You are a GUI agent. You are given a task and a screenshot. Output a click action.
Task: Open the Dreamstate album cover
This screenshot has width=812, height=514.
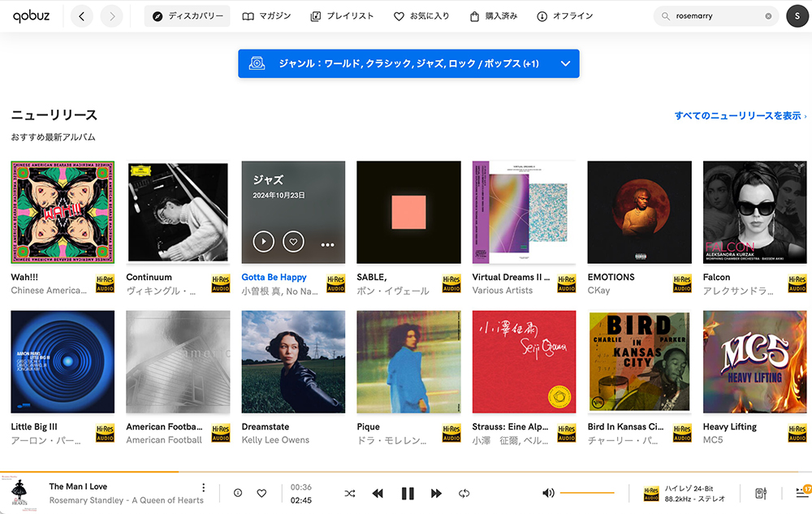[x=293, y=362]
